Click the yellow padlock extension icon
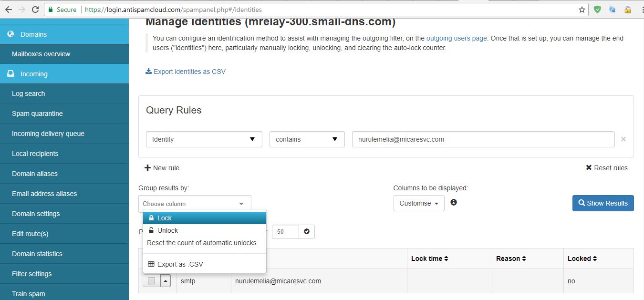The width and height of the screenshot is (644, 300). (628, 10)
